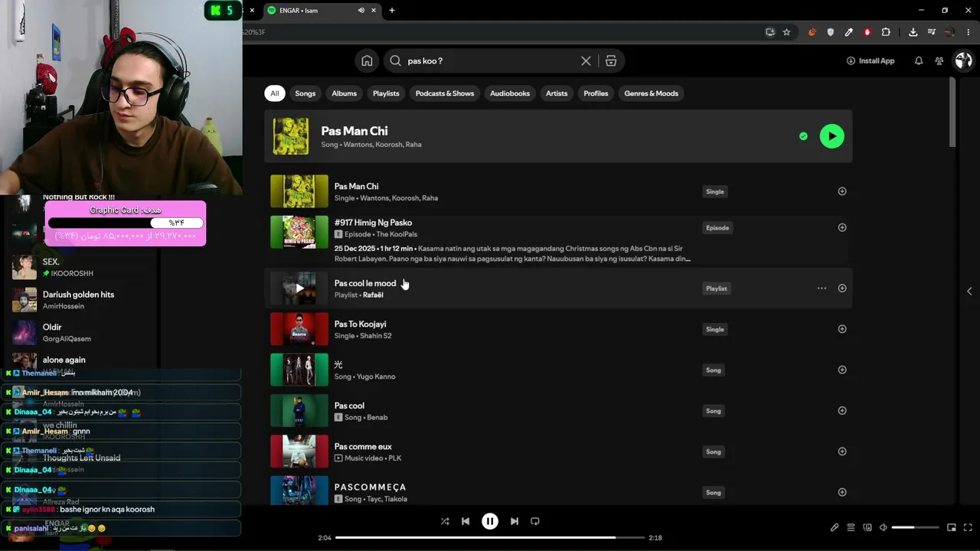
Task: Open Chrome media control icon
Action: 931,32
